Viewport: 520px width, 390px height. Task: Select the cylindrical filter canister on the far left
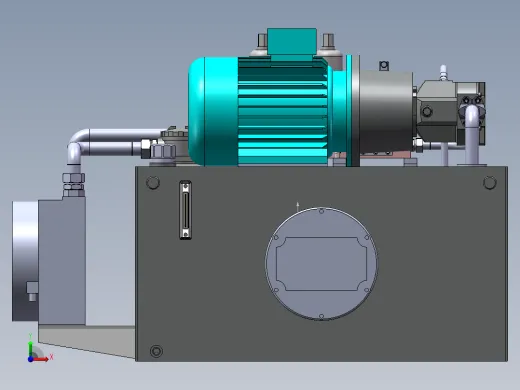click(25, 261)
